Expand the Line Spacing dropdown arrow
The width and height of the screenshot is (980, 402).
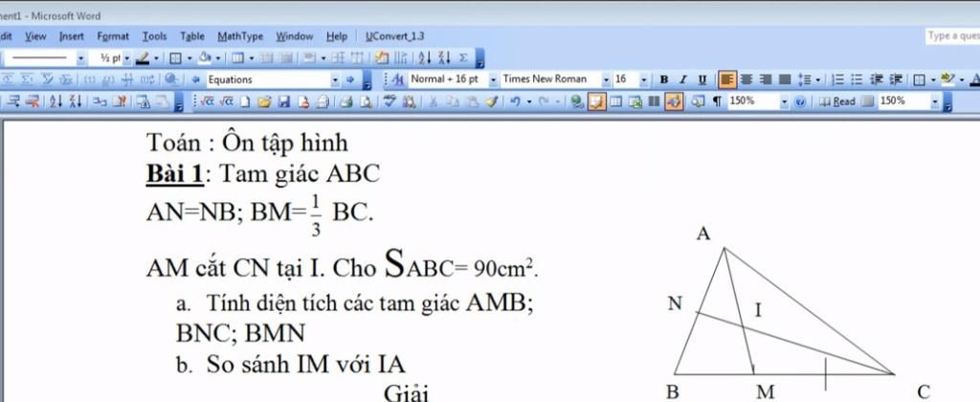coord(816,79)
